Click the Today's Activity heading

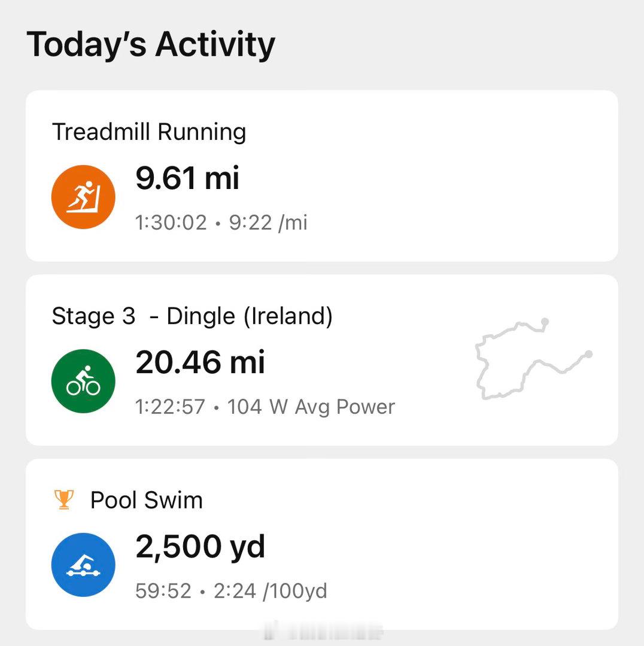pos(151,45)
